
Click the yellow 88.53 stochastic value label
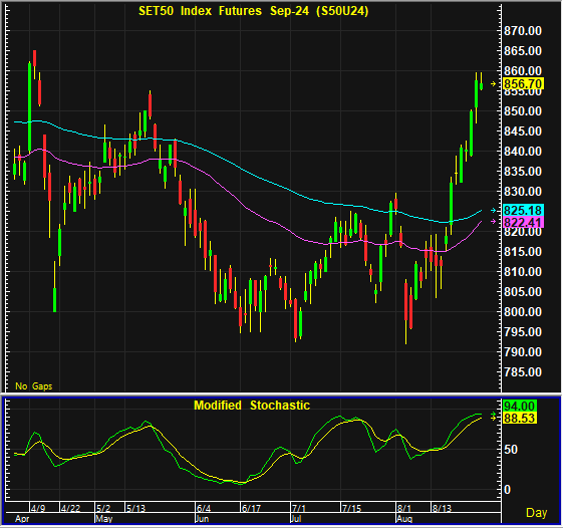click(520, 418)
